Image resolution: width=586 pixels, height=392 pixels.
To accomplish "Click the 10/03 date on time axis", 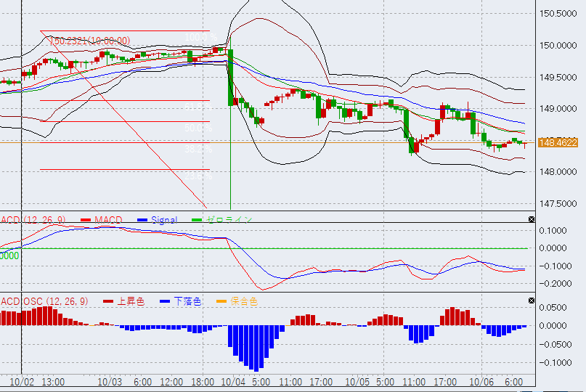I will [x=110, y=381].
